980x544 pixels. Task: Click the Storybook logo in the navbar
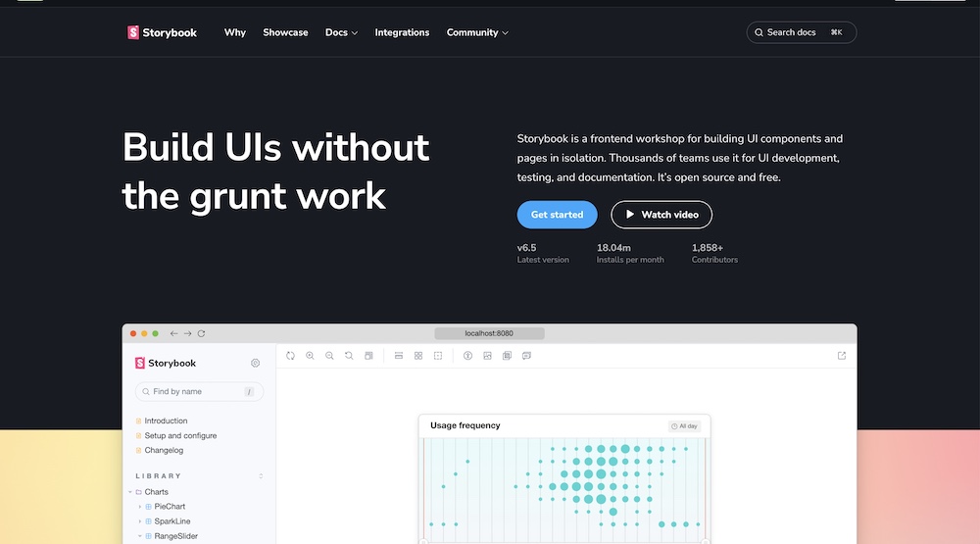pos(163,32)
